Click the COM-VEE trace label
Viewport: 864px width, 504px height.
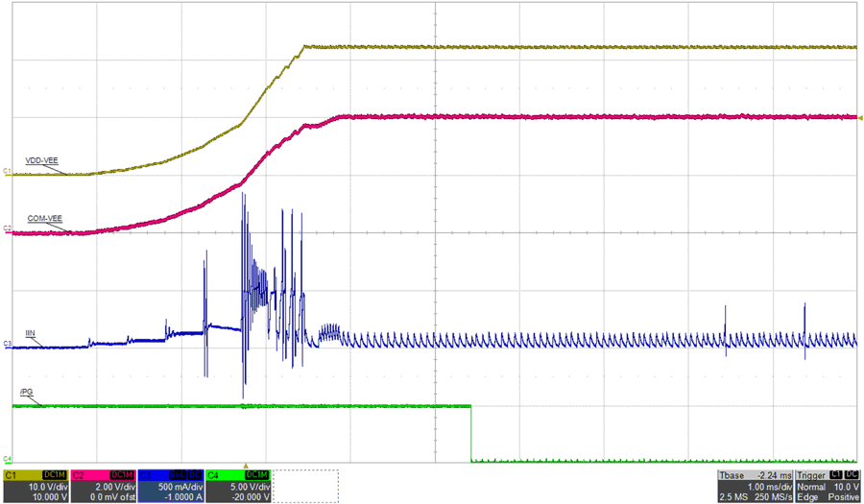(x=46, y=219)
